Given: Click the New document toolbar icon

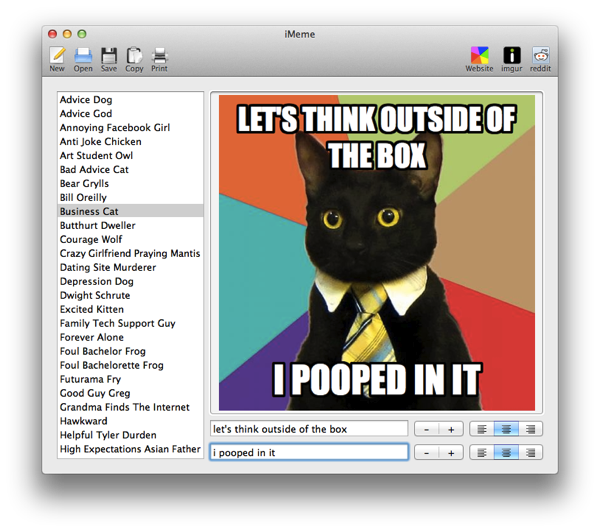Looking at the screenshot, I should click(x=57, y=56).
